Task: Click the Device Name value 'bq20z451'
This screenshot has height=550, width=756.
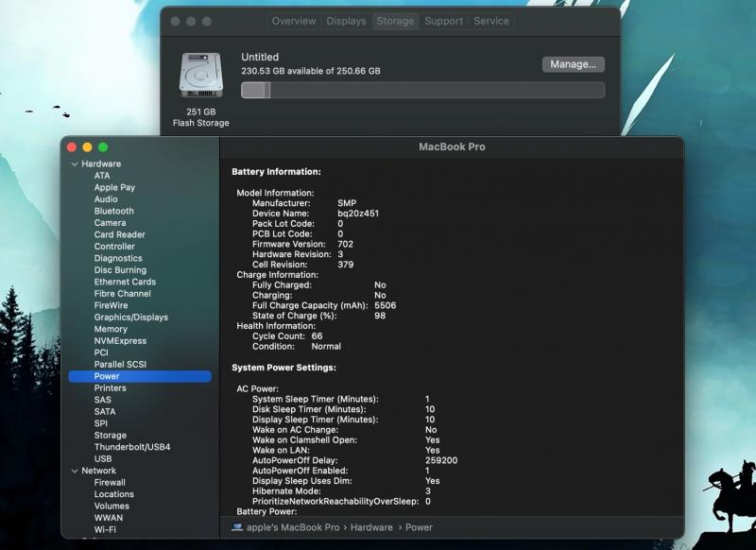Action: click(358, 214)
